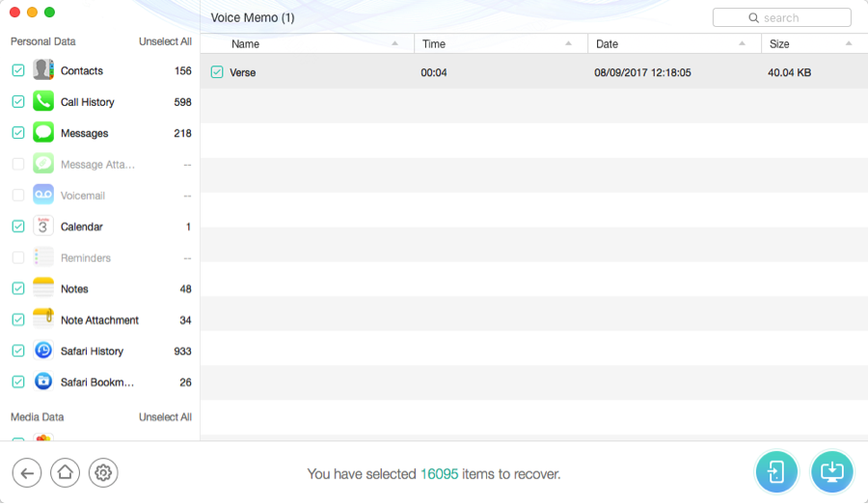The height and width of the screenshot is (504, 868).
Task: Click the Recover to Computer icon
Action: coord(831,471)
